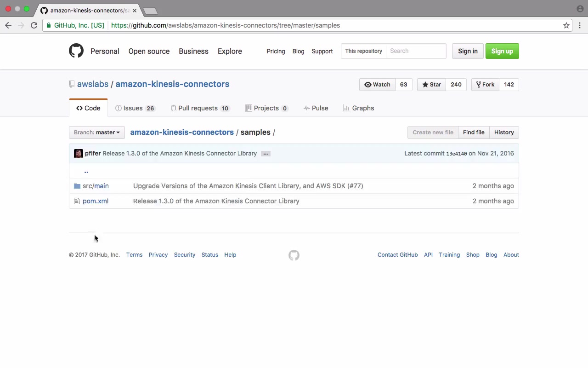The height and width of the screenshot is (368, 588).
Task: Click the forks count 142
Action: point(509,85)
